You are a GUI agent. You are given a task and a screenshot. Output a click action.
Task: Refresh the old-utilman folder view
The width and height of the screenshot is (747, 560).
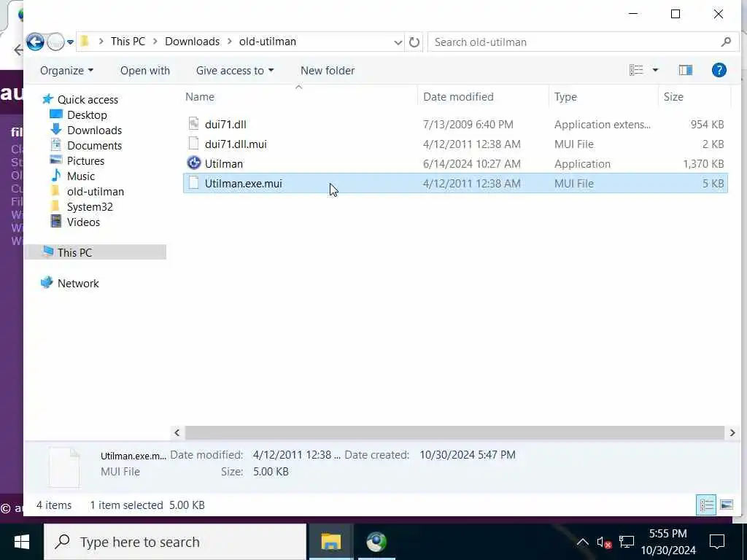(414, 42)
